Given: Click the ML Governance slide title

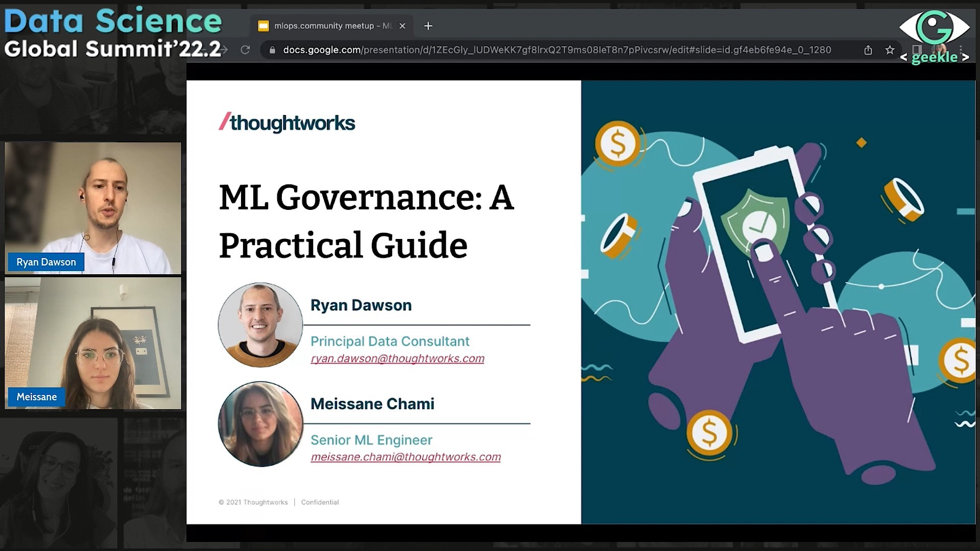Looking at the screenshot, I should pos(366,221).
